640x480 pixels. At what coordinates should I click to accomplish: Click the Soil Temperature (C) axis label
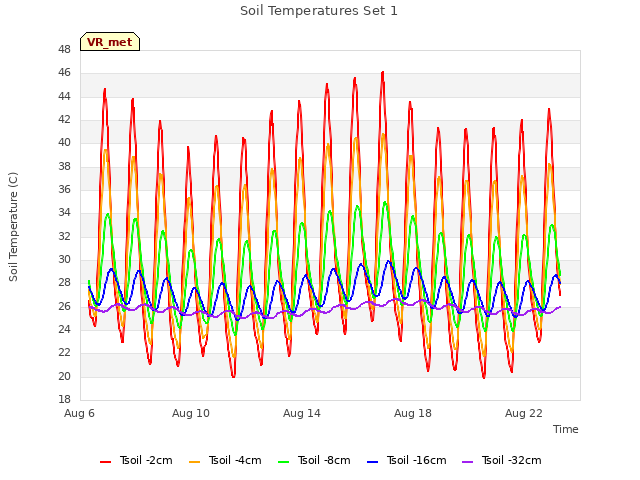[13, 227]
